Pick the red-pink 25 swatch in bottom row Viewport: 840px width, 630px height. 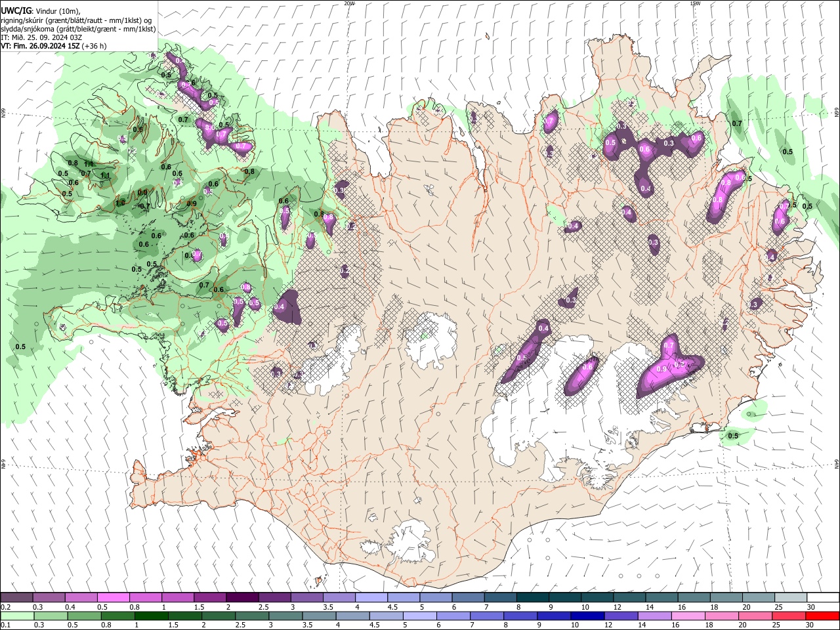click(789, 616)
